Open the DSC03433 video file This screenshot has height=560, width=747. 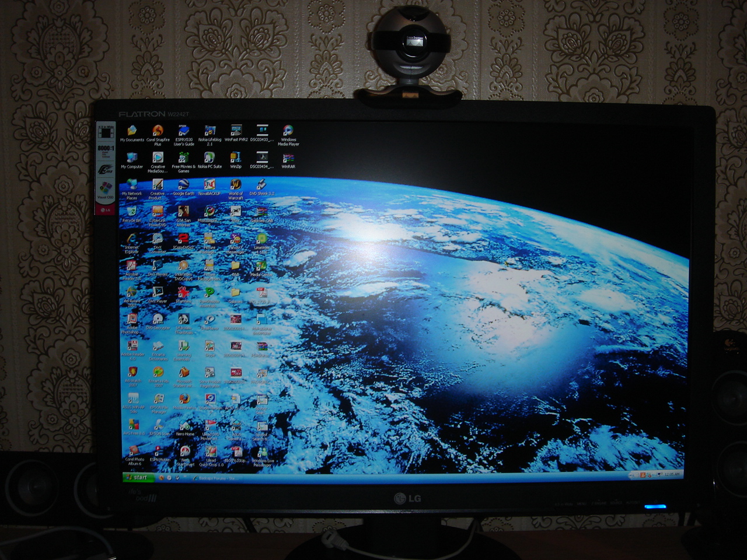pos(262,134)
